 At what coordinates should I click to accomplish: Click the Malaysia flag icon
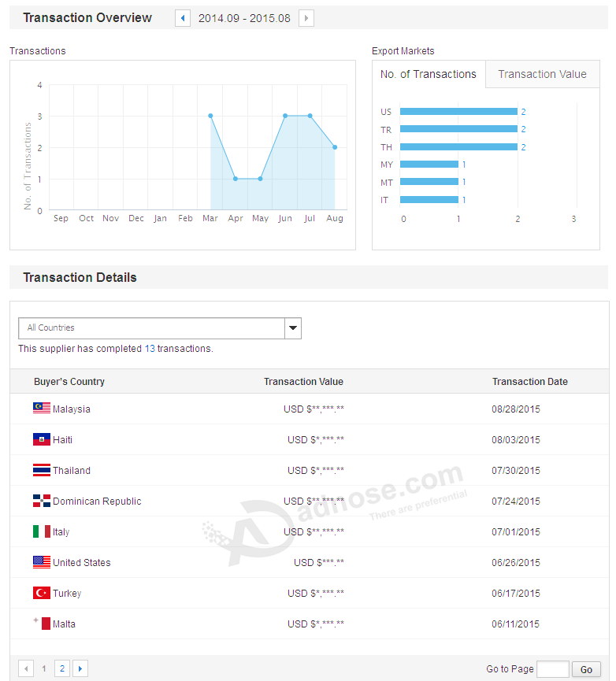(42, 408)
